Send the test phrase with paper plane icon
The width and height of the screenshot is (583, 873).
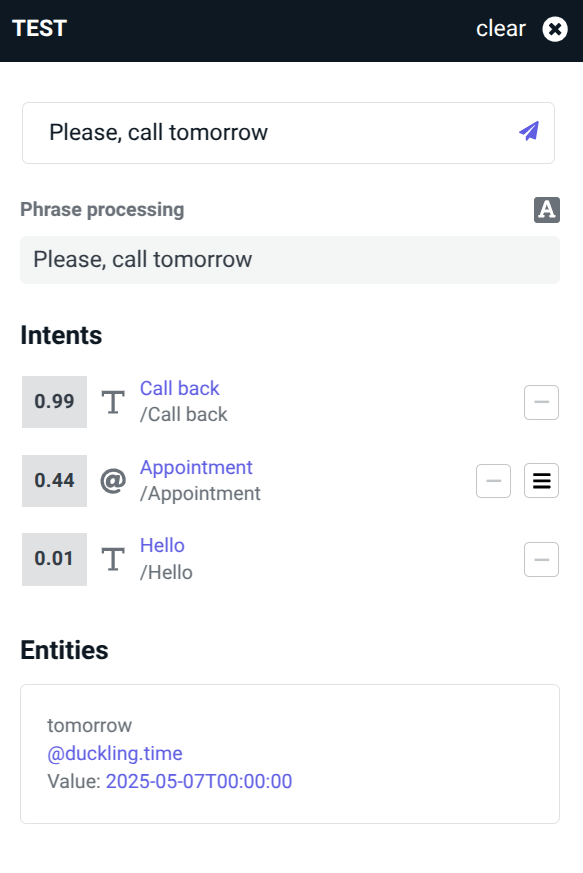click(528, 131)
